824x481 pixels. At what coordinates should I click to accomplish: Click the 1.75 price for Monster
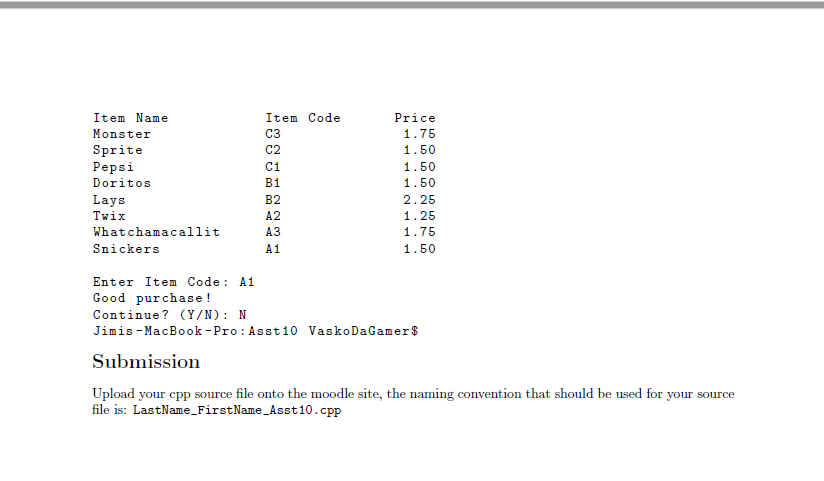(419, 134)
